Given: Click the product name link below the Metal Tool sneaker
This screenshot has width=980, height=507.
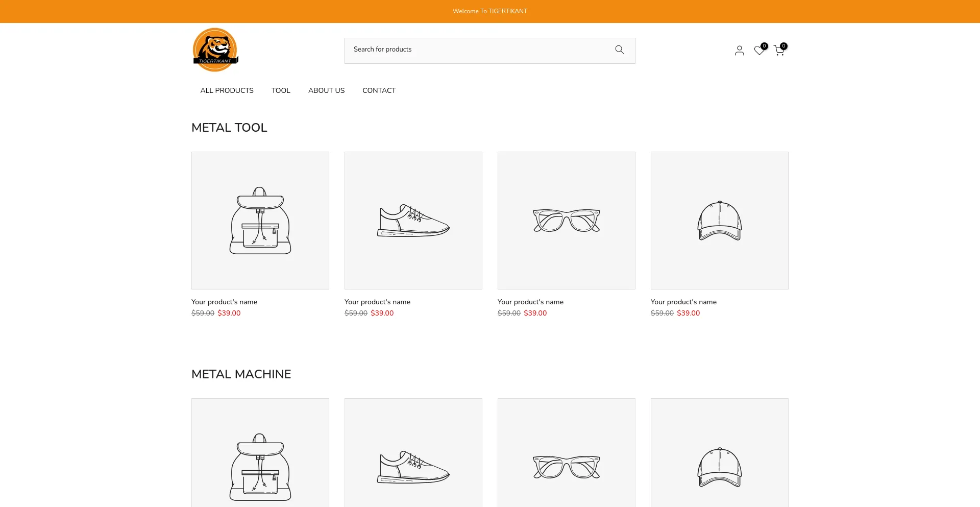Looking at the screenshot, I should pos(377,302).
